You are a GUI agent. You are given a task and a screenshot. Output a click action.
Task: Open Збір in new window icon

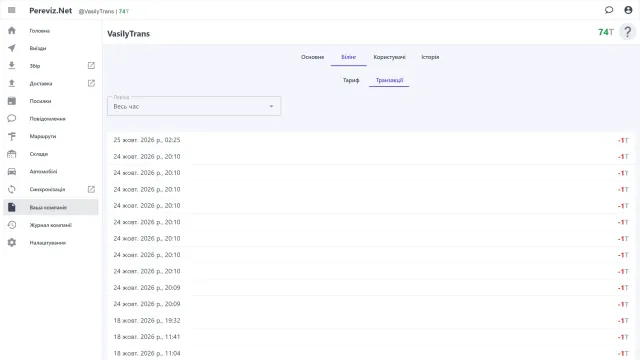91,65
